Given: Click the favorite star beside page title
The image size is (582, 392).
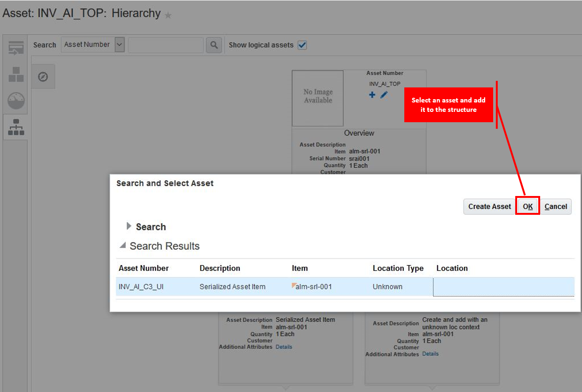Looking at the screenshot, I should 168,15.
